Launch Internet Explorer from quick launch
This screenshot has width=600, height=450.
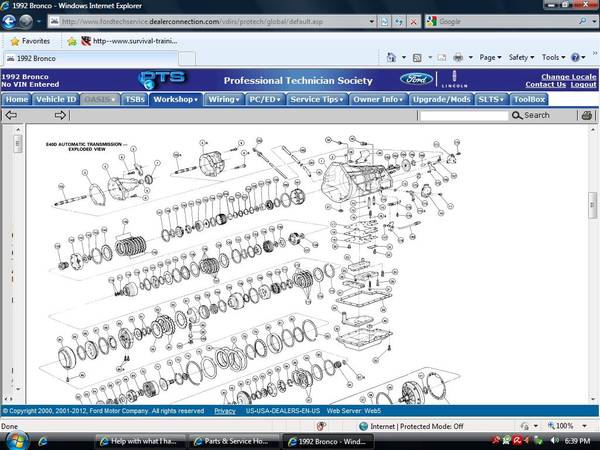tap(42, 442)
